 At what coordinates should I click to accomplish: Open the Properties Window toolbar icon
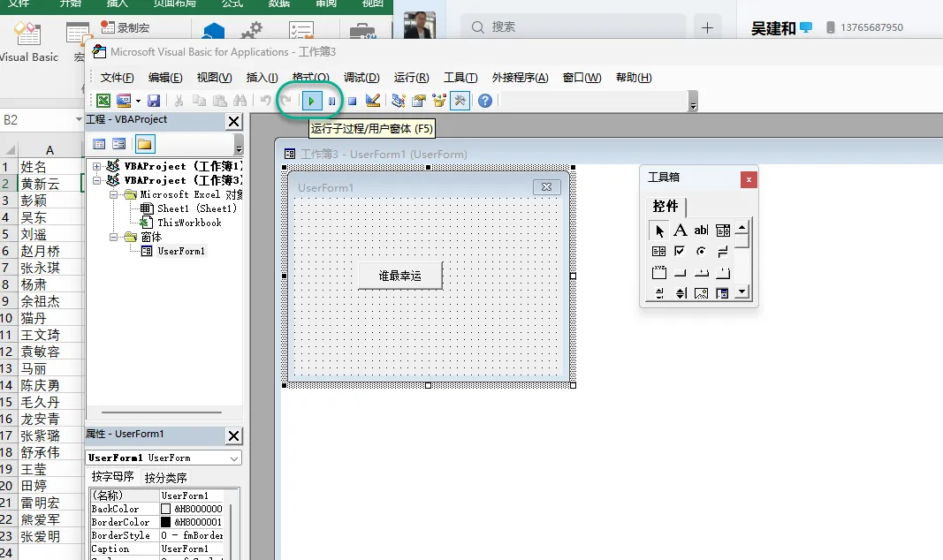(419, 101)
